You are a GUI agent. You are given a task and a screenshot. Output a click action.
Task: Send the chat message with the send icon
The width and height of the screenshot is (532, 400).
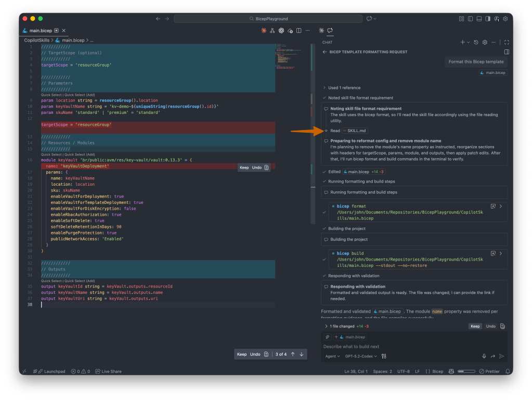502,356
